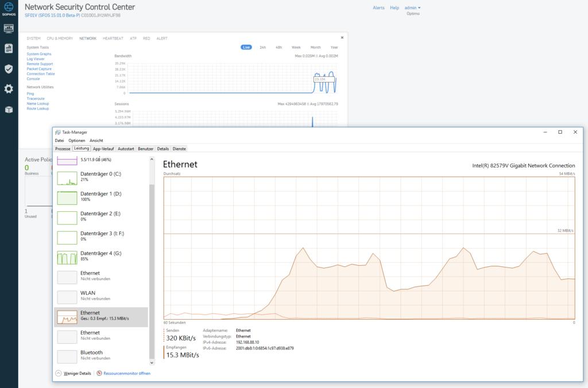
Task: Click the down arrow of the Task-Manager sidebar scrollbar
Action: 152,363
